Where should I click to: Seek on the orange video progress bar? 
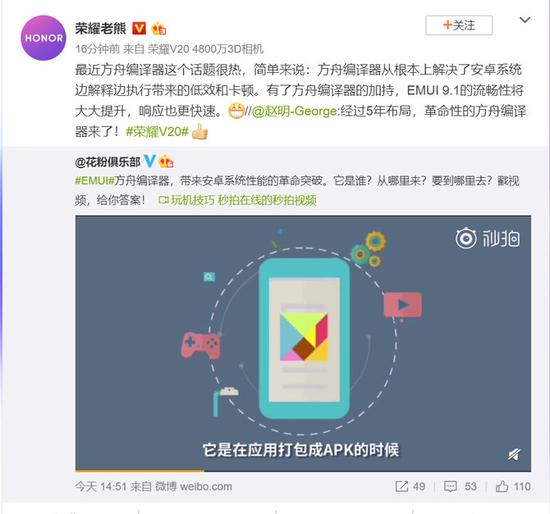(303, 470)
